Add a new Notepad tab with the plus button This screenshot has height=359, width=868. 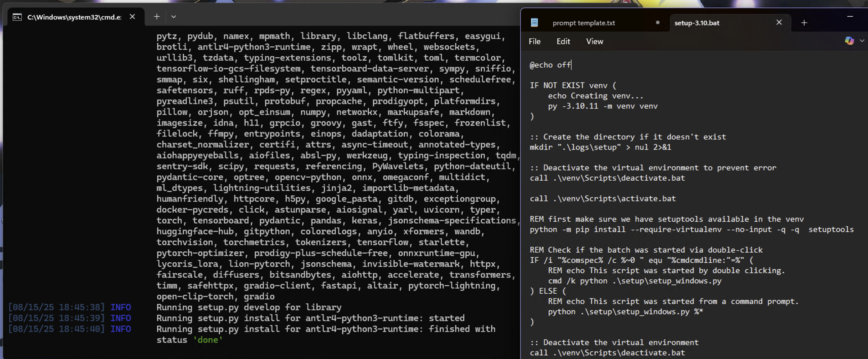[804, 23]
